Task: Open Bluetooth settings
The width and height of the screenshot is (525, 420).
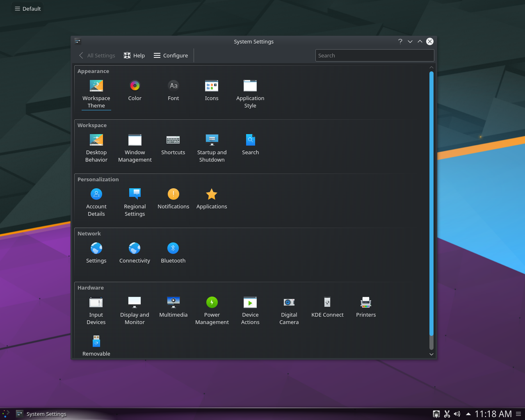Action: pos(173,253)
